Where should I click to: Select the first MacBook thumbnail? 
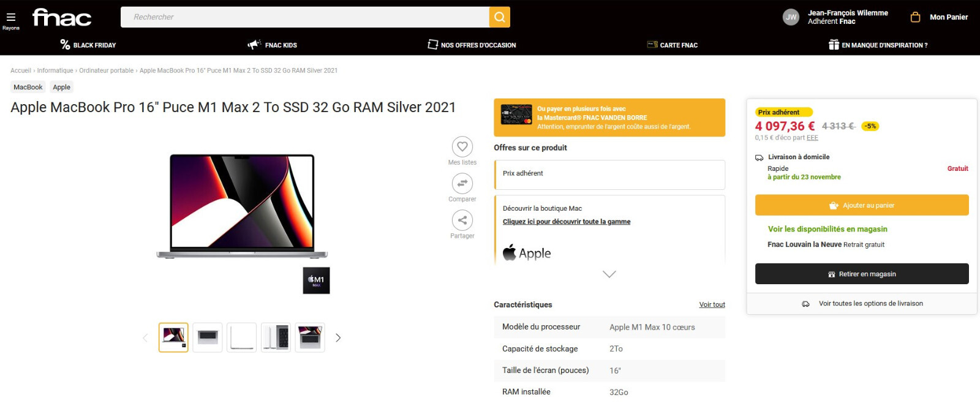point(173,337)
